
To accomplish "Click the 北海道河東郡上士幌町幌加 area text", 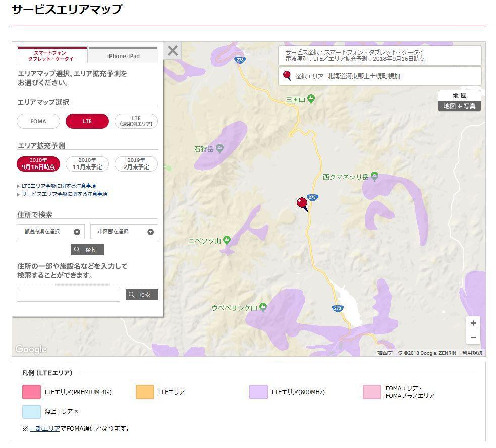I will pos(364,76).
